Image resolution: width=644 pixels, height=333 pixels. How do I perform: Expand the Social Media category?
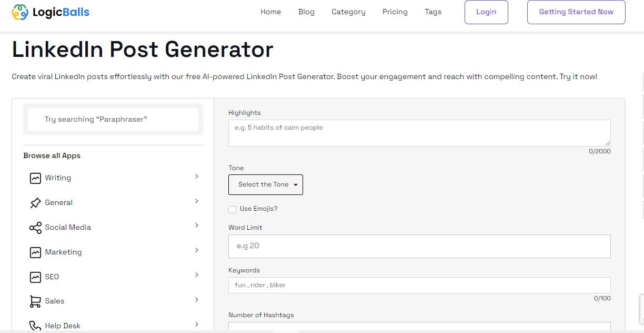pos(196,226)
